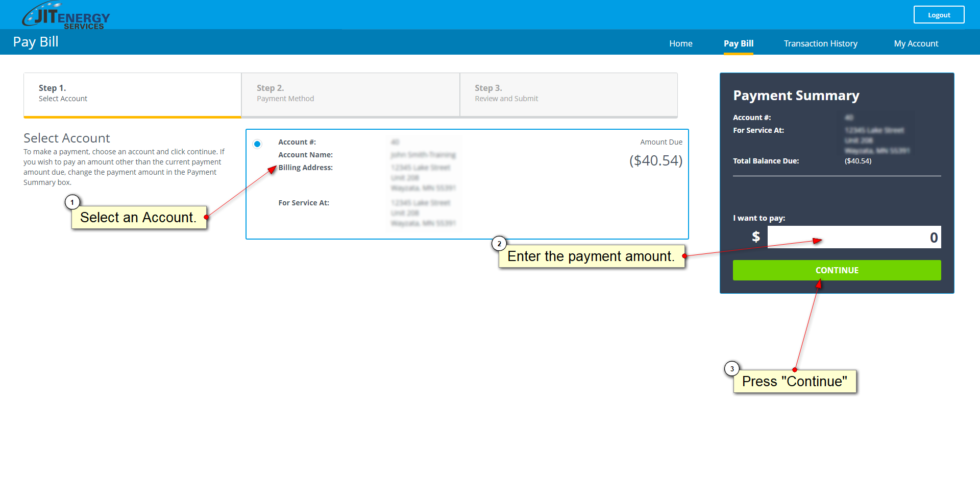
Task: Open the Pay Bill navigation item
Action: 738,43
